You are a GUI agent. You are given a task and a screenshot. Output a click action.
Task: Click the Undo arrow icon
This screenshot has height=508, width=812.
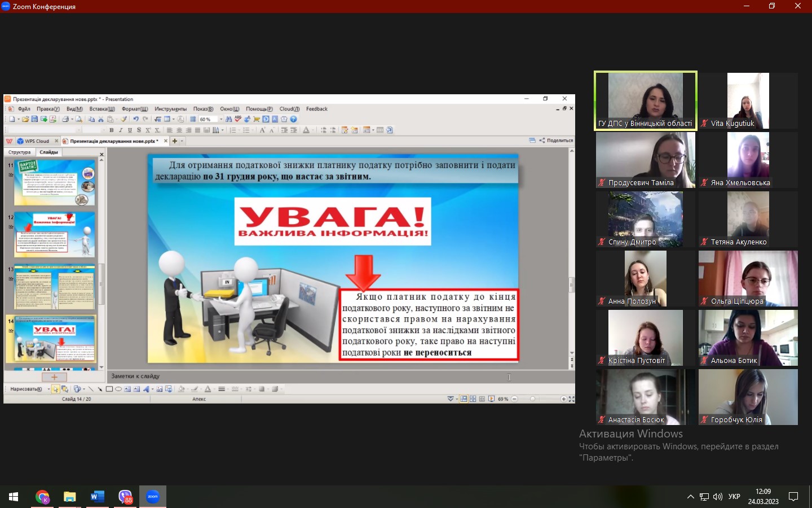pyautogui.click(x=136, y=119)
